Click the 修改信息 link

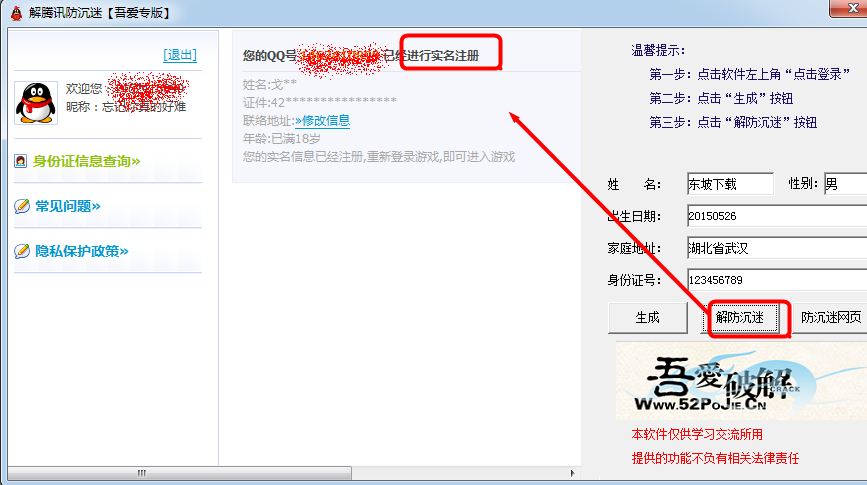(322, 121)
